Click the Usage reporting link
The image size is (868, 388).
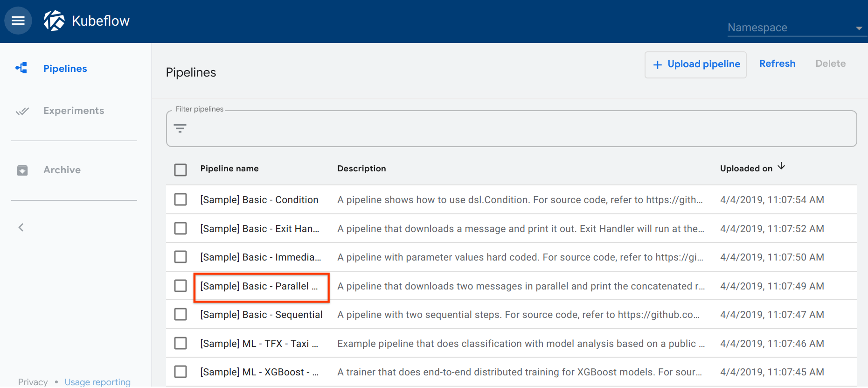pos(97,382)
